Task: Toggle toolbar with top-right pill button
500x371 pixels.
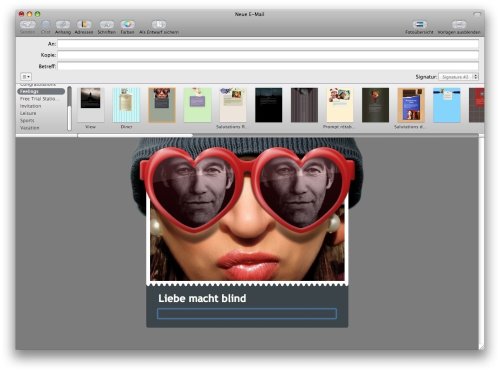Action: tap(477, 14)
